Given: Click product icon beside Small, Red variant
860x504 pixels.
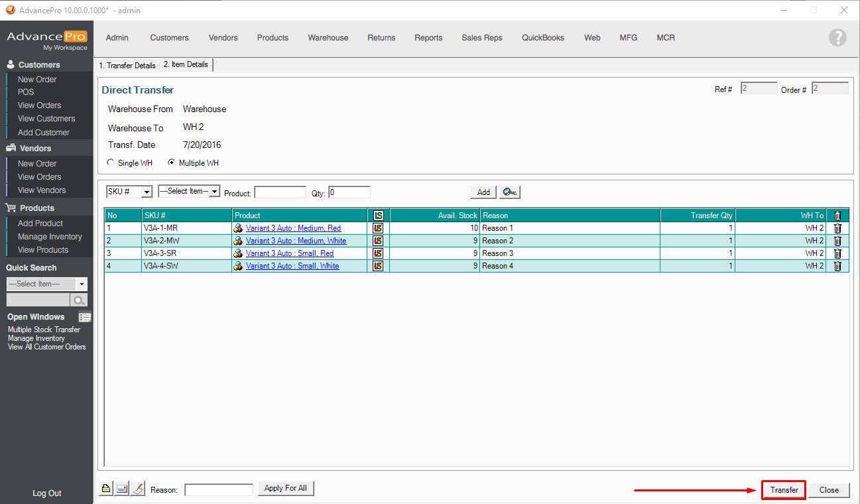Looking at the screenshot, I should [238, 253].
